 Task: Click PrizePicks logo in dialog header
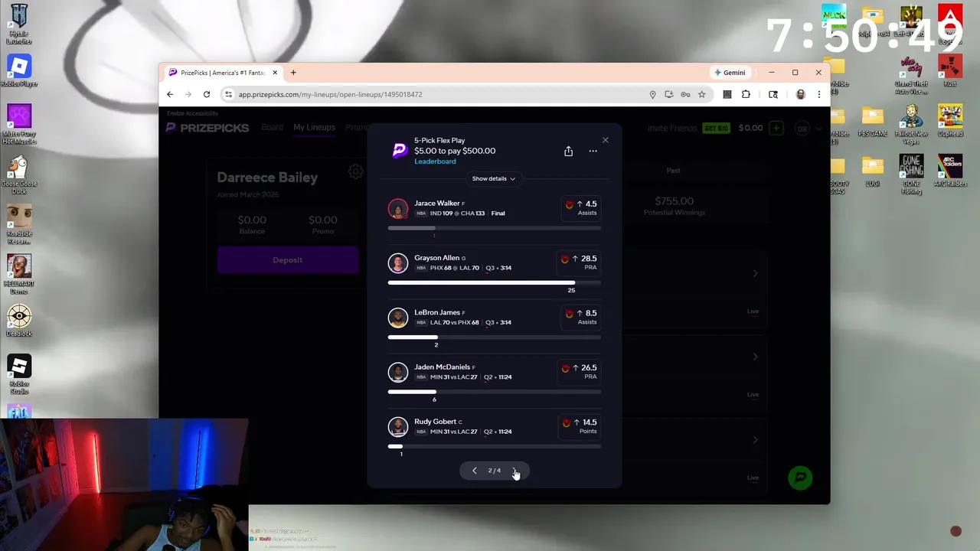(x=400, y=151)
